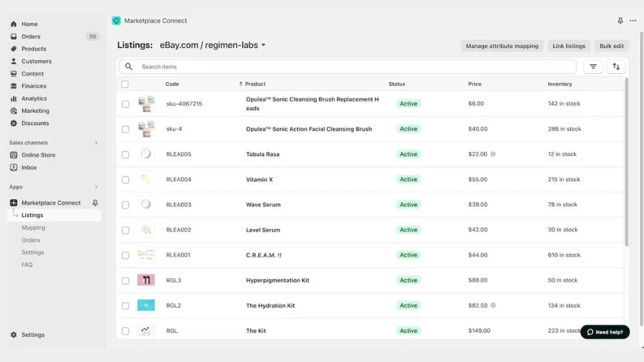Click the code RLEA001
Image resolution: width=644 pixels, height=362 pixels.
[178, 255]
